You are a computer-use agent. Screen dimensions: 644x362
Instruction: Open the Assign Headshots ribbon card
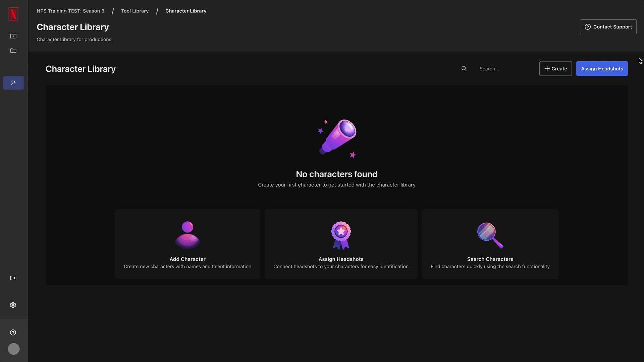(x=341, y=244)
